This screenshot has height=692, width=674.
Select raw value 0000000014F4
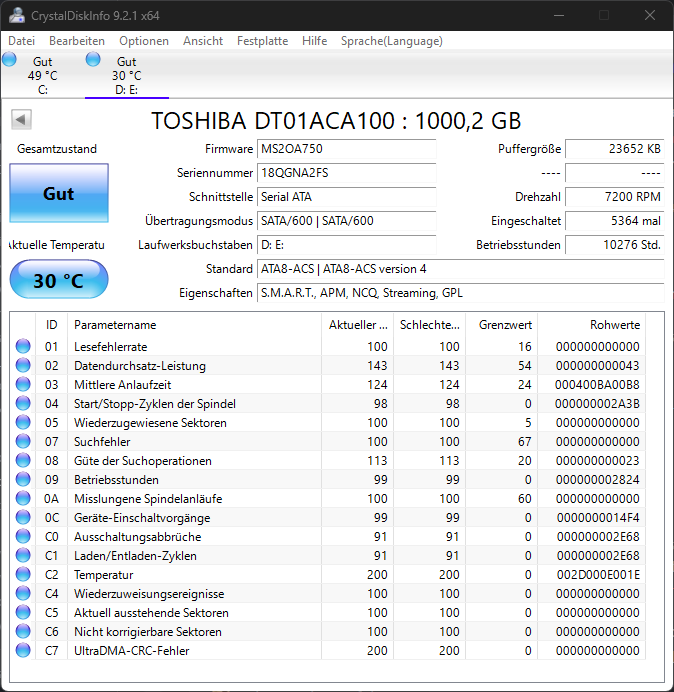coord(598,518)
